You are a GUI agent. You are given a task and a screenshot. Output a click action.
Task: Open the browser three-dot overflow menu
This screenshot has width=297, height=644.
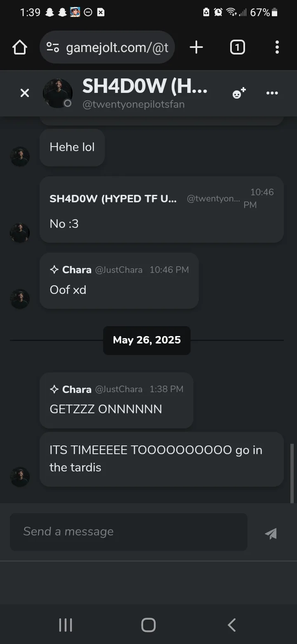click(277, 47)
